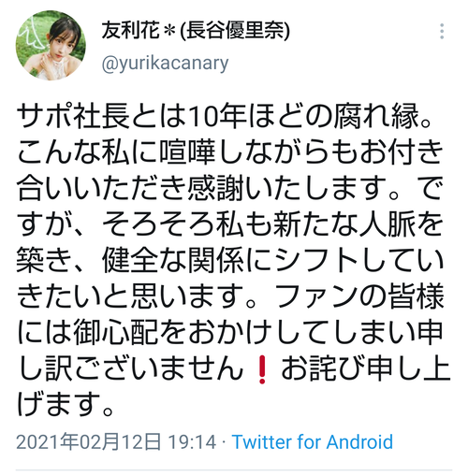Viewport: 468px width, 476px height.
Task: Click the word 腐れ縁 in the first line
Action: pos(376,116)
